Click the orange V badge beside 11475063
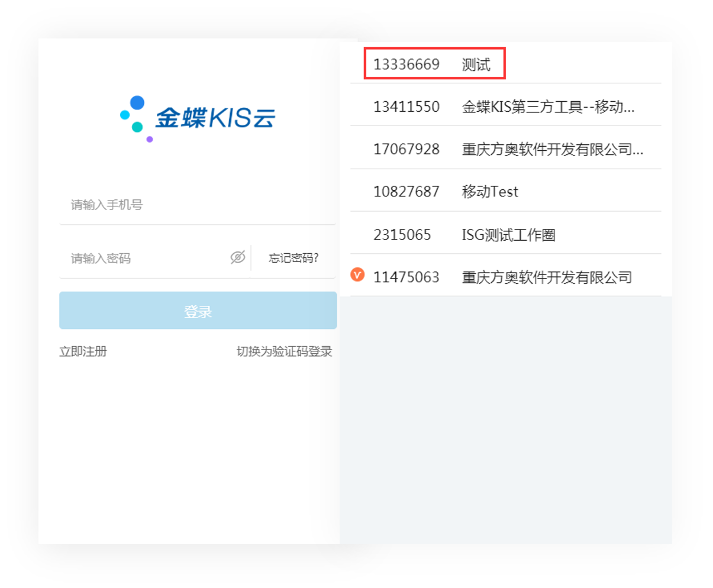 coord(357,274)
